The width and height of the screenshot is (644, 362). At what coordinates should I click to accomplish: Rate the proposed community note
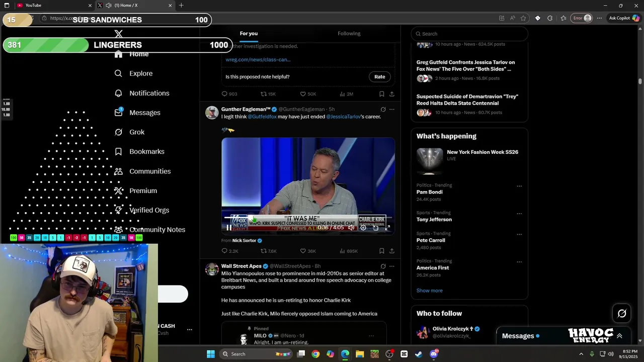click(x=380, y=77)
